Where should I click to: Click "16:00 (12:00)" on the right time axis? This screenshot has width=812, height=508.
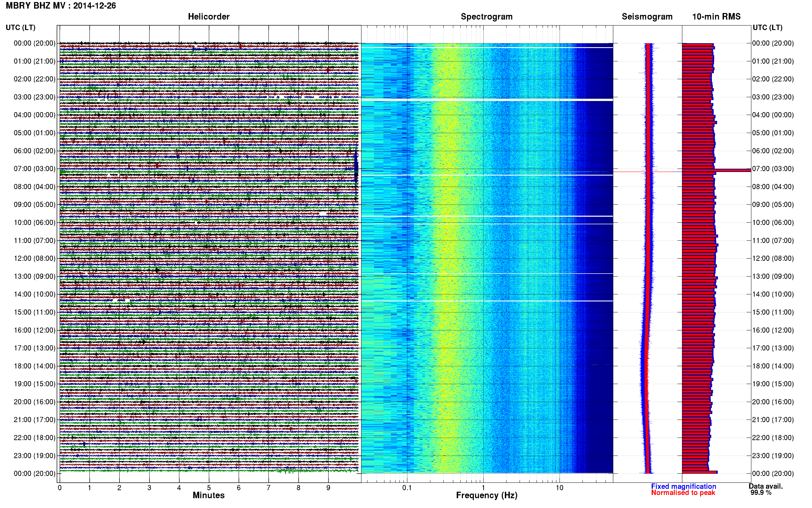tap(773, 330)
